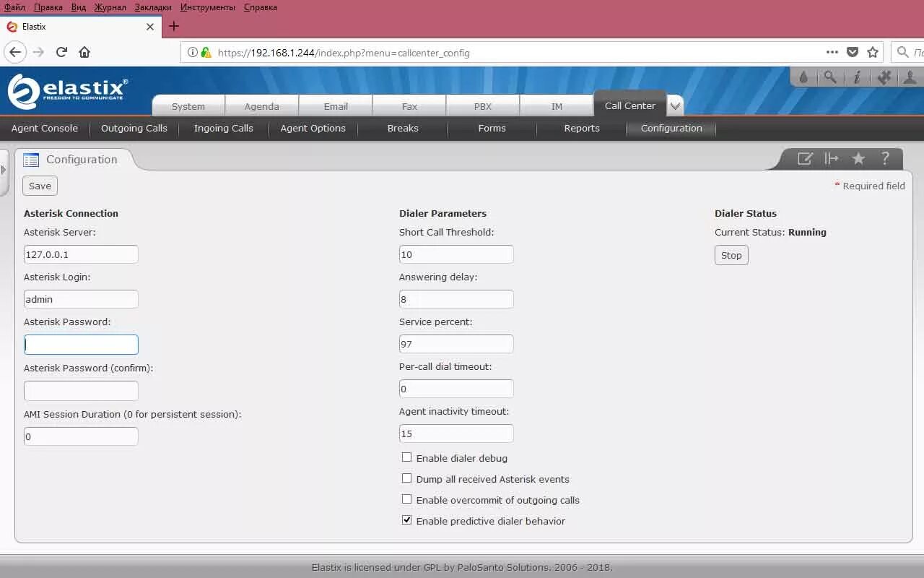Go to the browser home page

coord(84,52)
